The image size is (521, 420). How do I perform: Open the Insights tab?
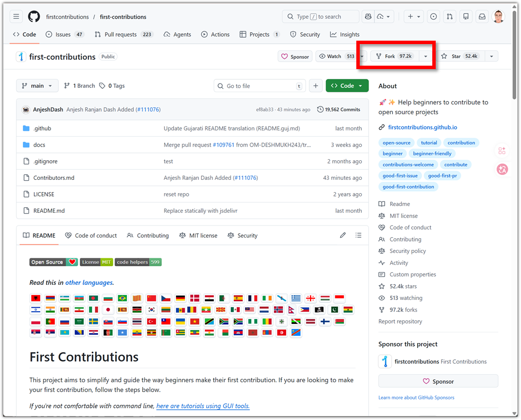coord(345,35)
